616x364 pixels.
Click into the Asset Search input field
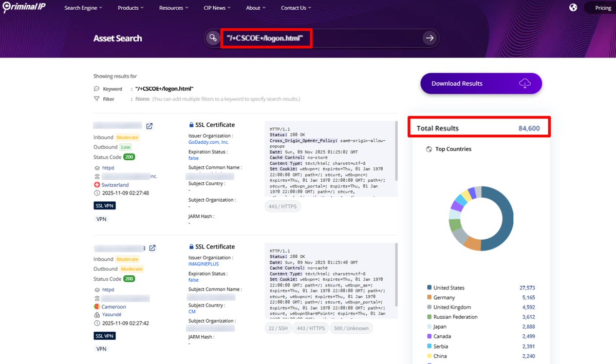(321, 38)
